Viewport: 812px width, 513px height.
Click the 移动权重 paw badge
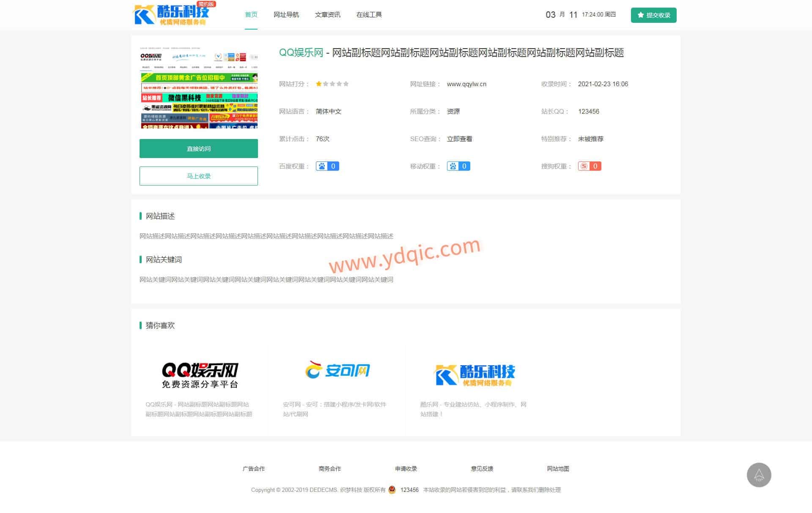458,166
